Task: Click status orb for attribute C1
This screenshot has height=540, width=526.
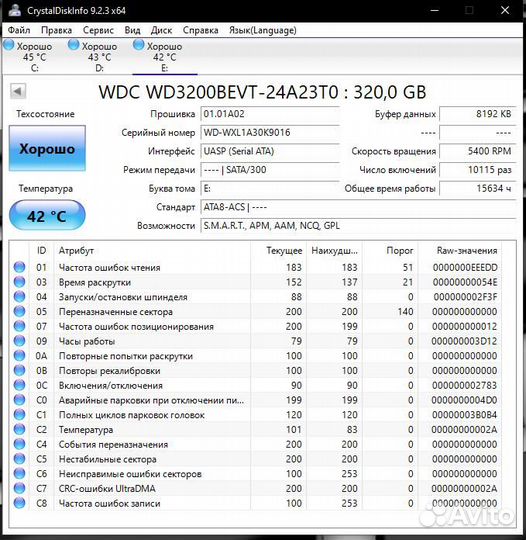Action: point(19,415)
